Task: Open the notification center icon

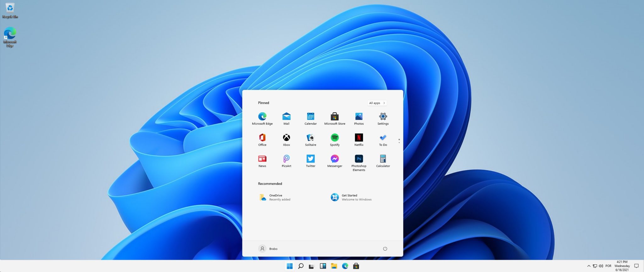Action: pos(636,266)
